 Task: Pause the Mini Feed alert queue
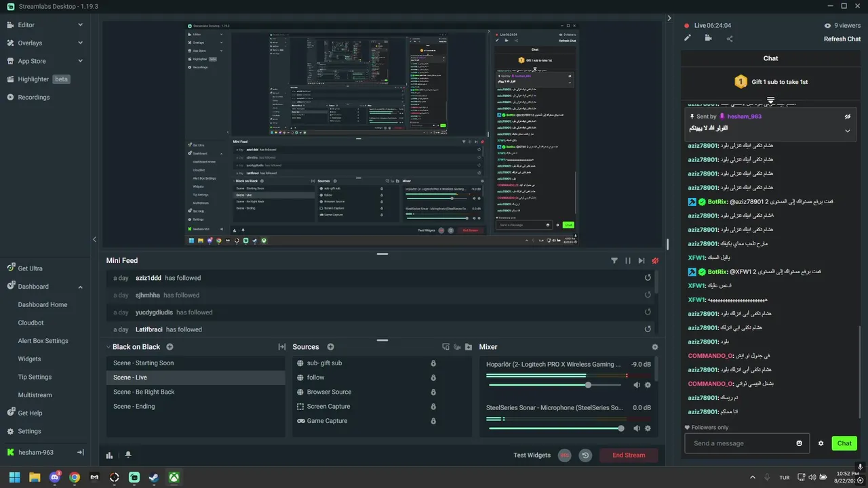pyautogui.click(x=628, y=260)
